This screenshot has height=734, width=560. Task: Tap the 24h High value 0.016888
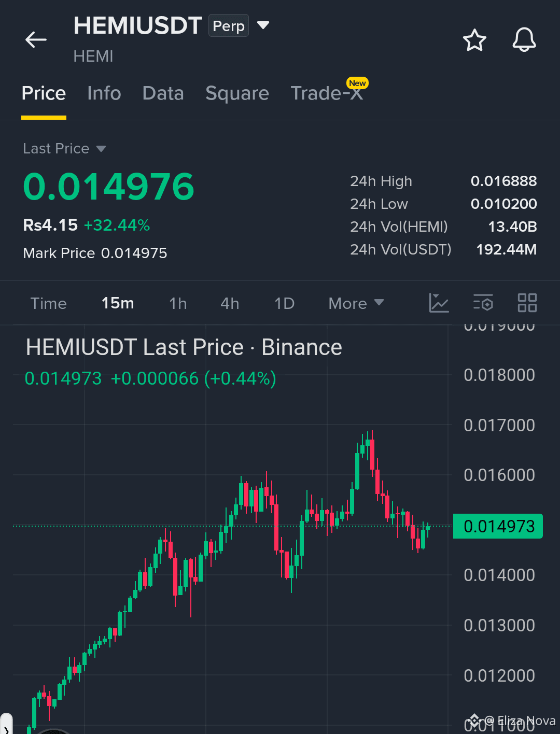coord(503,181)
